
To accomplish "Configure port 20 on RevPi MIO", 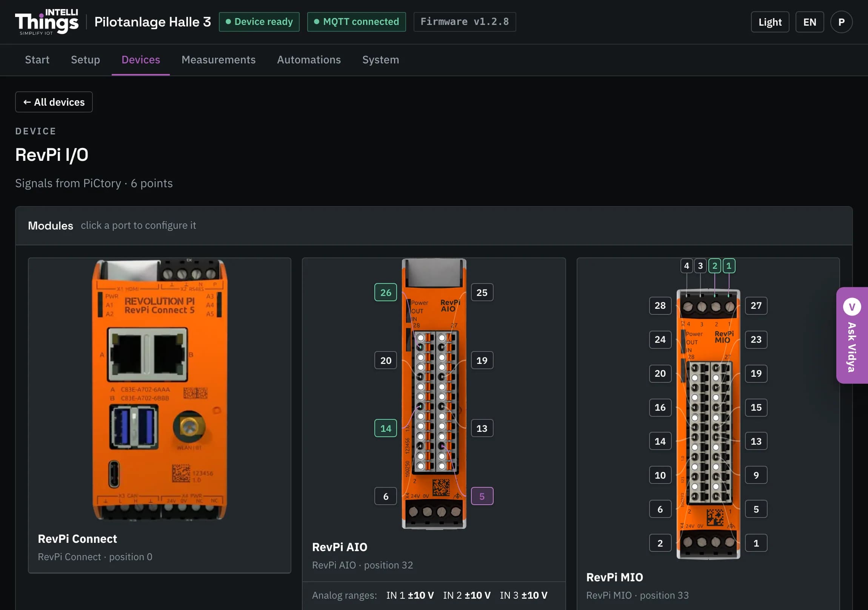I will [660, 374].
